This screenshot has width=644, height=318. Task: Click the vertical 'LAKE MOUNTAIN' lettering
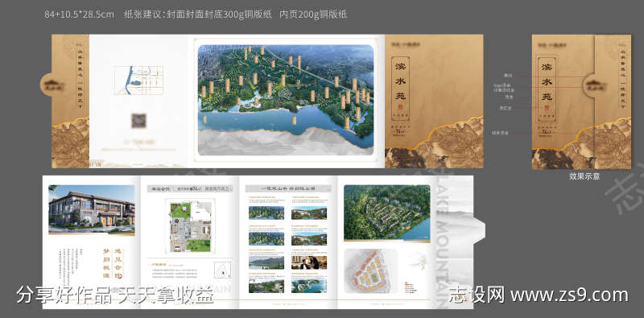[441, 242]
